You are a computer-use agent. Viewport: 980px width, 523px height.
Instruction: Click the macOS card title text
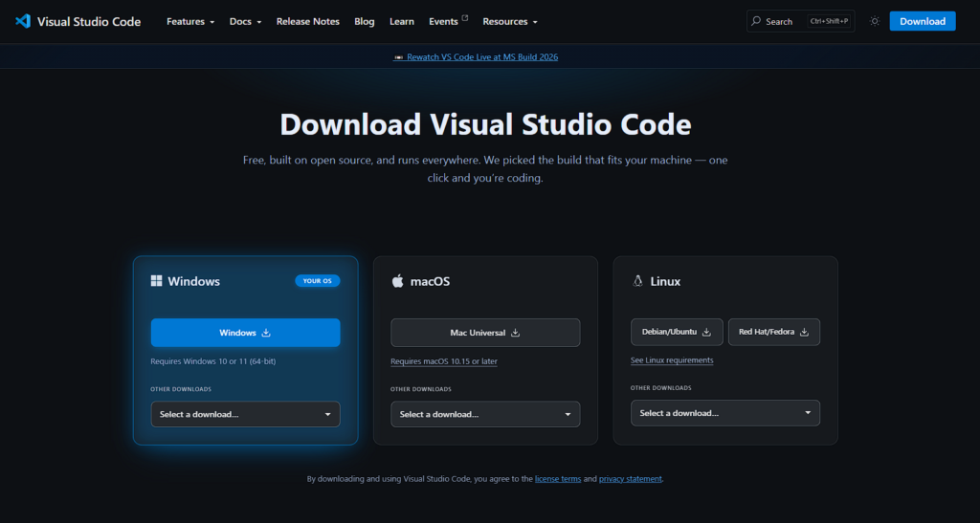[430, 281]
